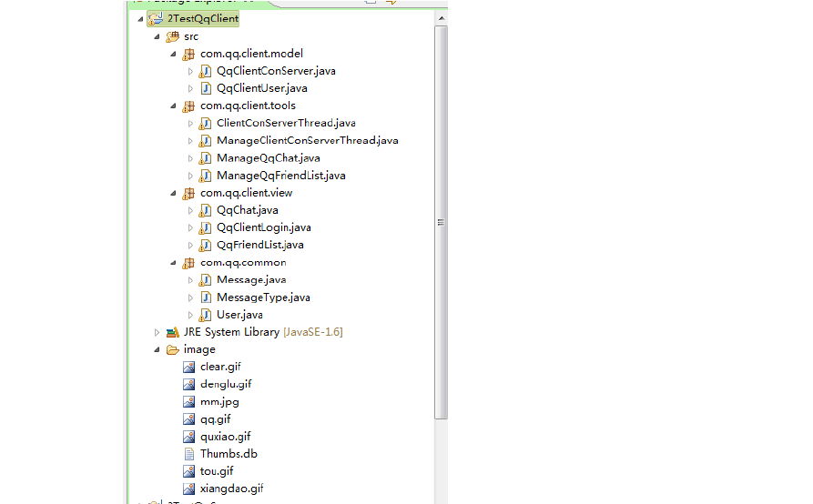Click the 2TestQqClient project icon
The height and width of the screenshot is (504, 813).
155,19
